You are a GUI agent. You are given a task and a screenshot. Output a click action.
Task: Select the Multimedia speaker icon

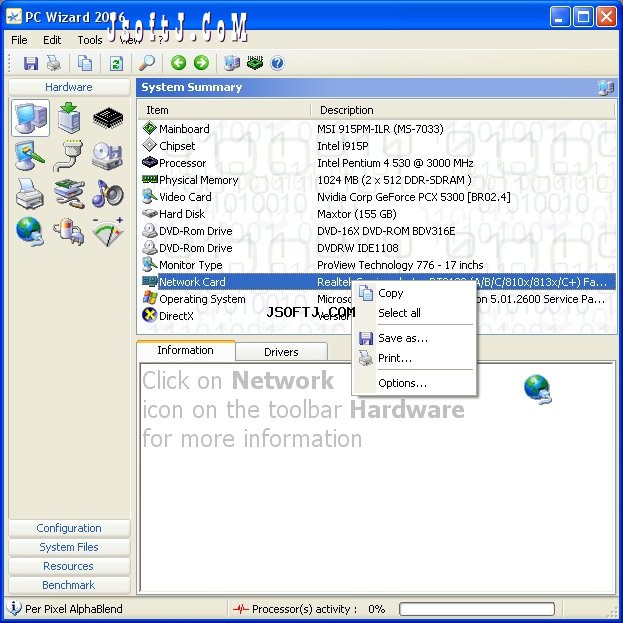pos(107,194)
